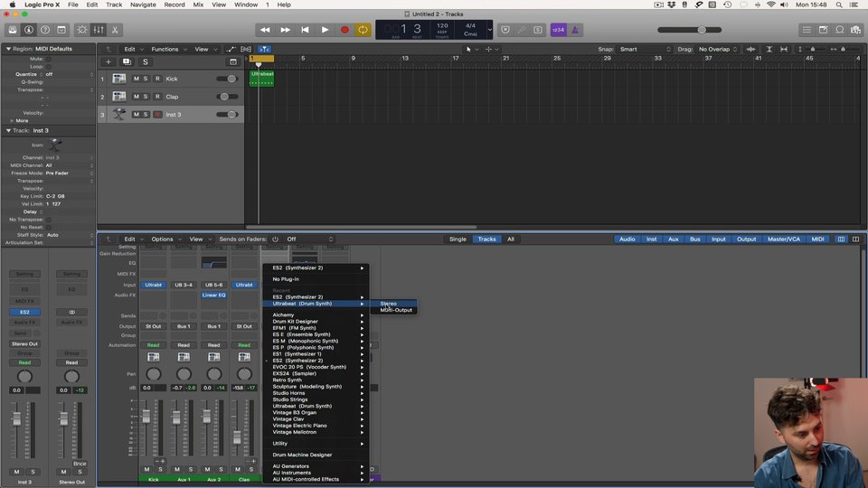The image size is (868, 488).
Task: Open the Note Pads button
Action: pos(823,30)
